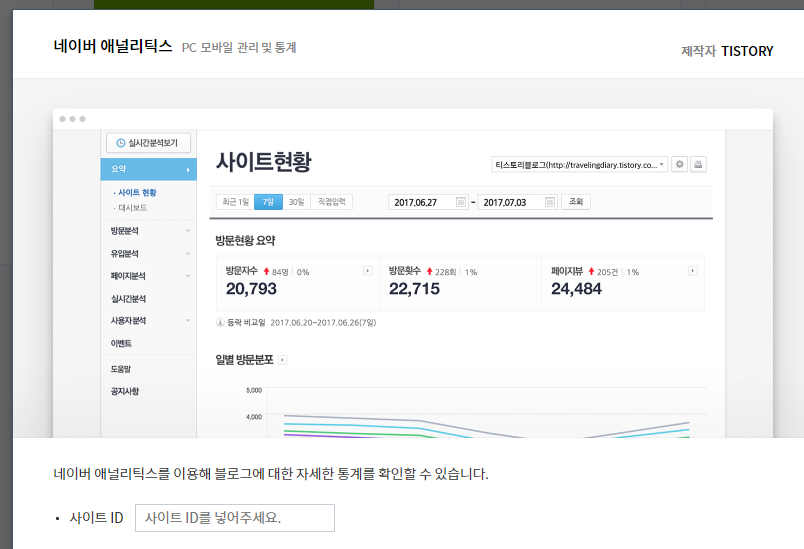The height and width of the screenshot is (549, 804).
Task: Select the 최근 1일 period tab
Action: click(x=235, y=202)
